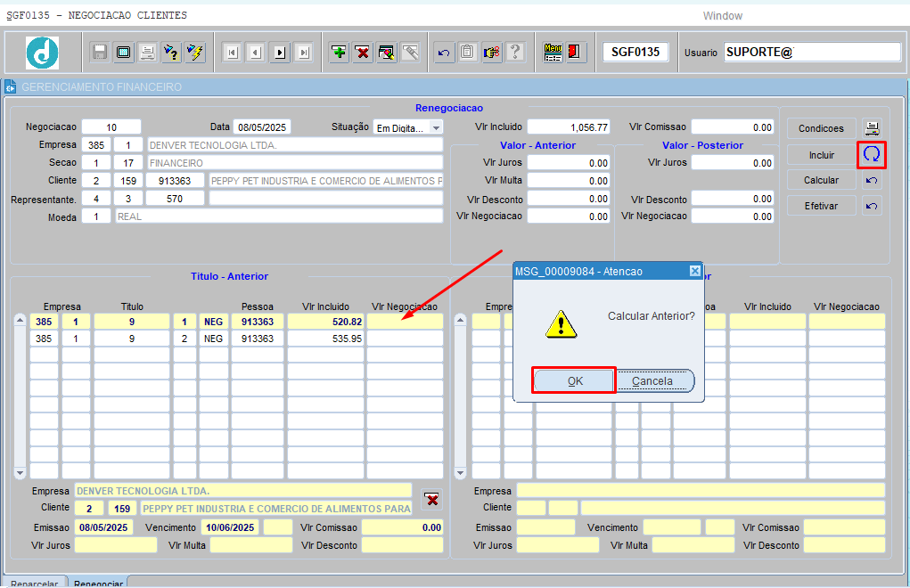The height and width of the screenshot is (588, 910).
Task: Click the Vlr Comissao field in Renegociacao
Action: click(x=733, y=127)
